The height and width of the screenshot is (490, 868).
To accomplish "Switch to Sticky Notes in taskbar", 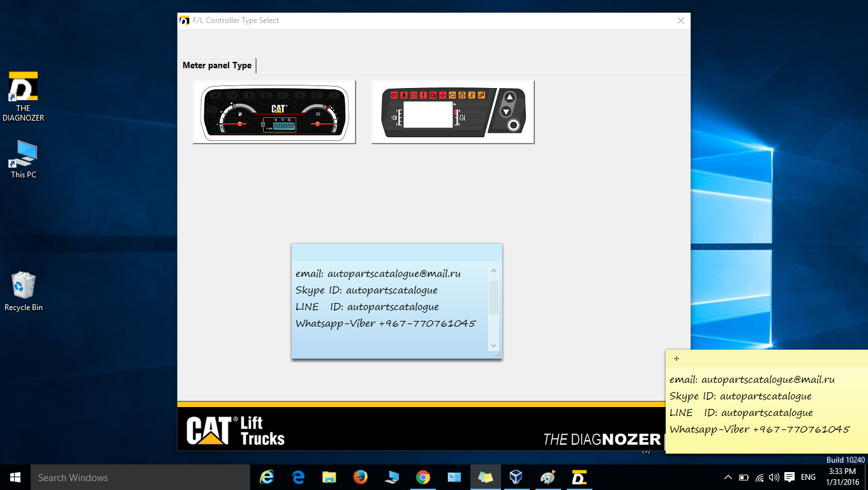I will [485, 477].
